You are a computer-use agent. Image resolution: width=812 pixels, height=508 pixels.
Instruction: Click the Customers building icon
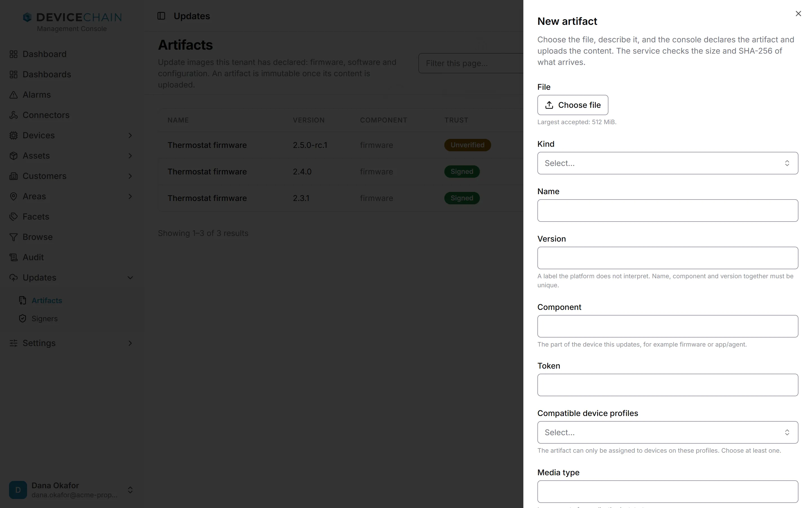[14, 176]
